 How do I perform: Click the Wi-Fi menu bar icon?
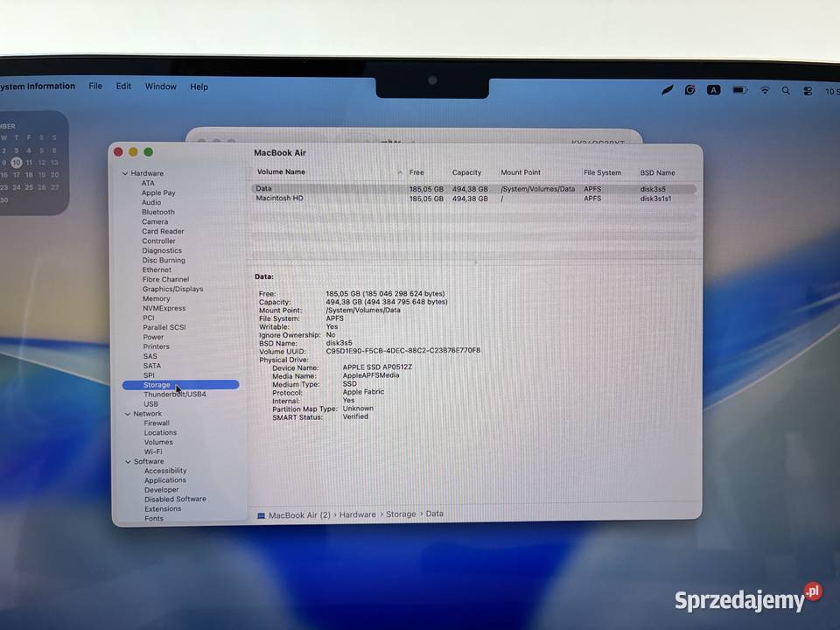click(x=765, y=90)
